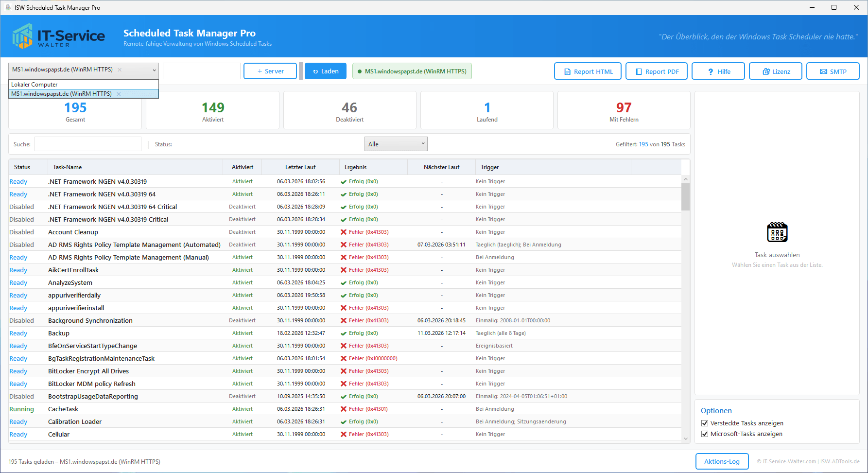
Task: Click into the Suche search field
Action: click(x=88, y=144)
